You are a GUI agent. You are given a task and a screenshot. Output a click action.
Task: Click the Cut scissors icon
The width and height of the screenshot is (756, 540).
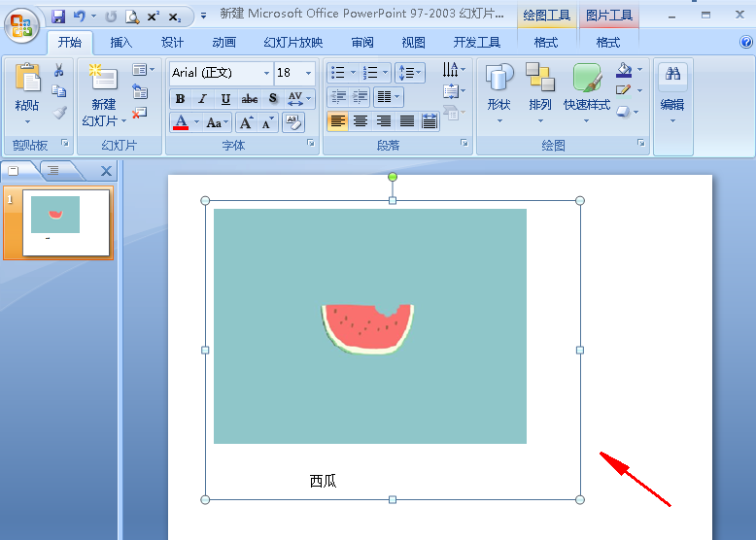[x=59, y=71]
